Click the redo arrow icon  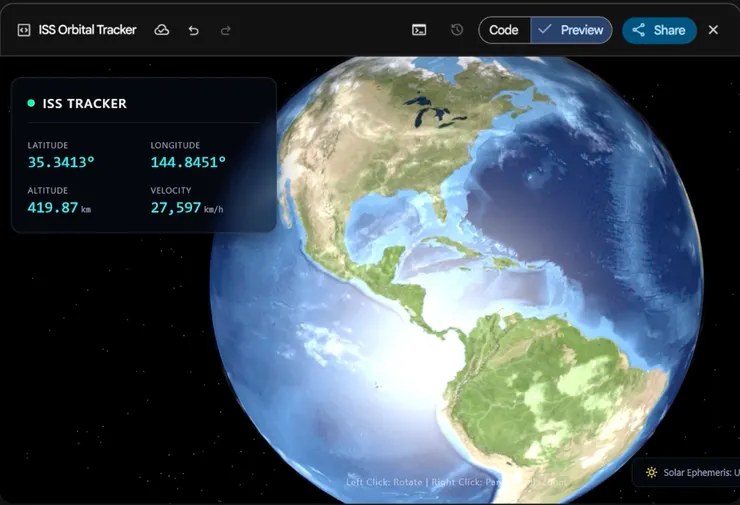click(x=226, y=31)
